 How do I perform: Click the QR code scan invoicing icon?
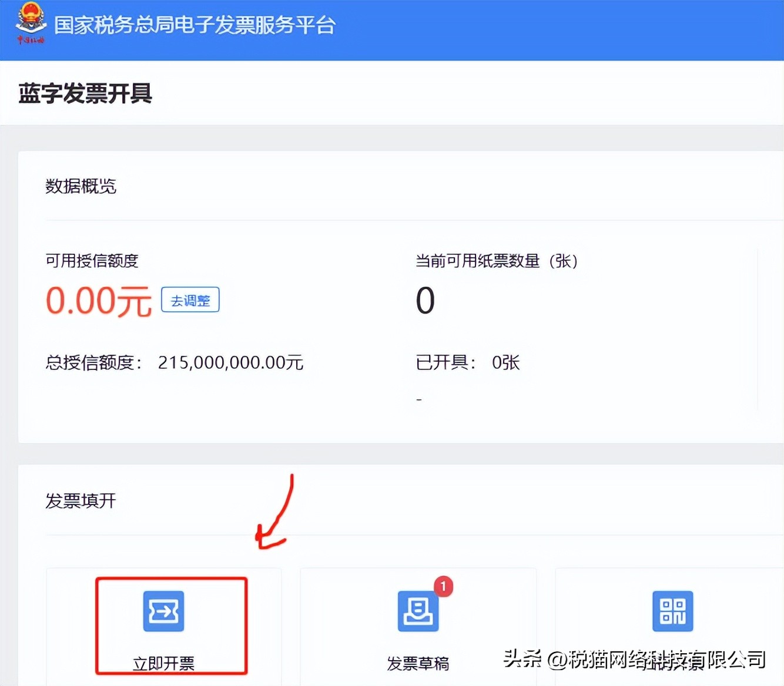coord(672,611)
